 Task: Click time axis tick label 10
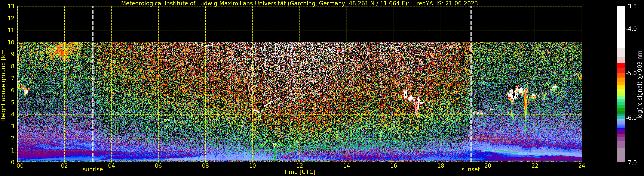click(x=252, y=166)
